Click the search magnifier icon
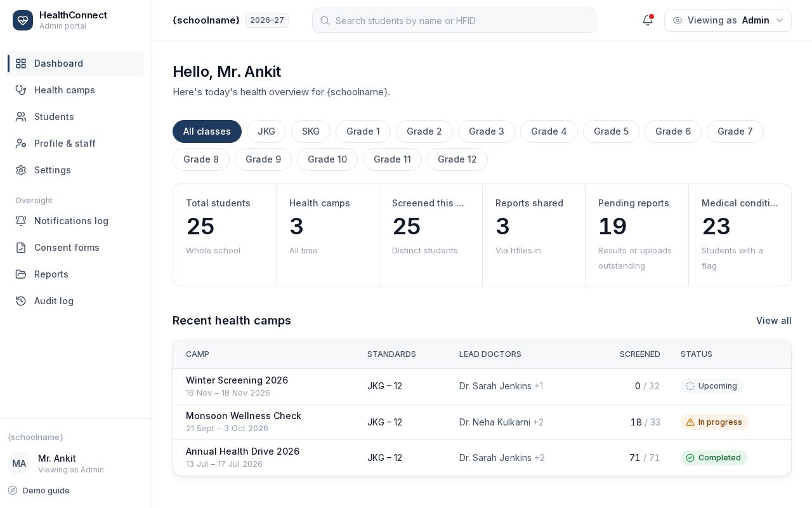 tap(325, 20)
